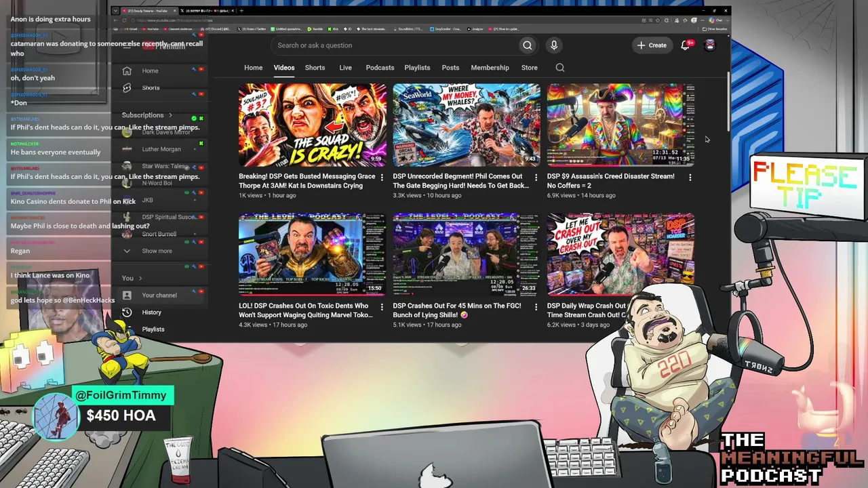
Task: Expand Show more subscriptions
Action: [x=157, y=251]
